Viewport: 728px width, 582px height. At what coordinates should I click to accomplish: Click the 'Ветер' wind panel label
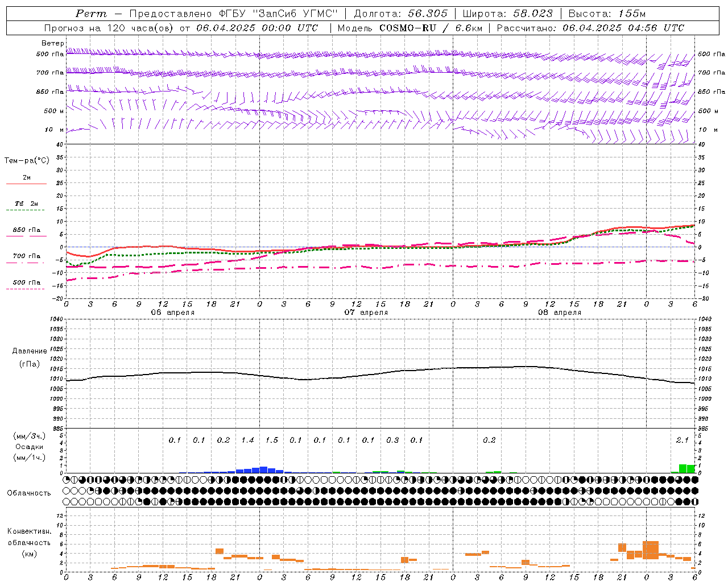point(52,43)
